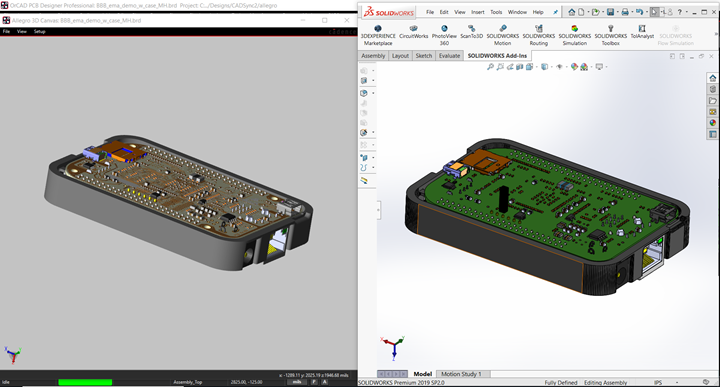Expand the Apply Scene dropdown arrow
The width and height of the screenshot is (720, 387).
[x=591, y=67]
